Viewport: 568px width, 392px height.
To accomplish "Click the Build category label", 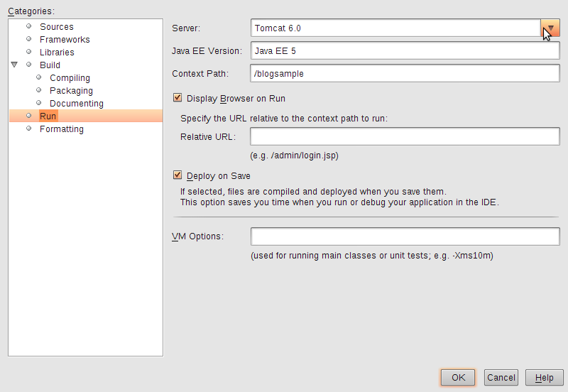I will point(50,65).
